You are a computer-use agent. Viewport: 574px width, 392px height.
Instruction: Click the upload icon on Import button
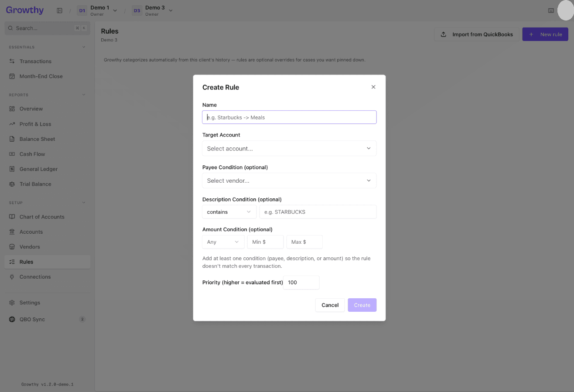coord(444,34)
